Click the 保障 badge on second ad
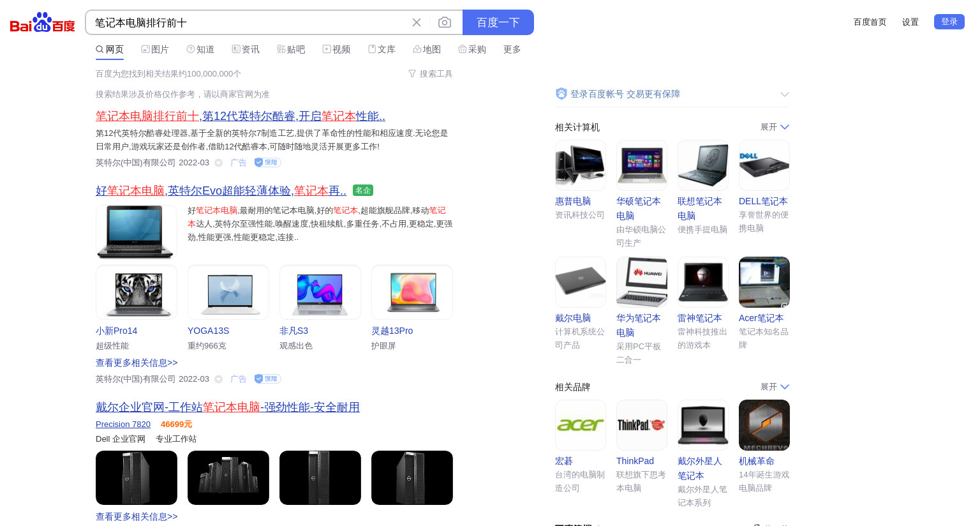 coord(268,379)
